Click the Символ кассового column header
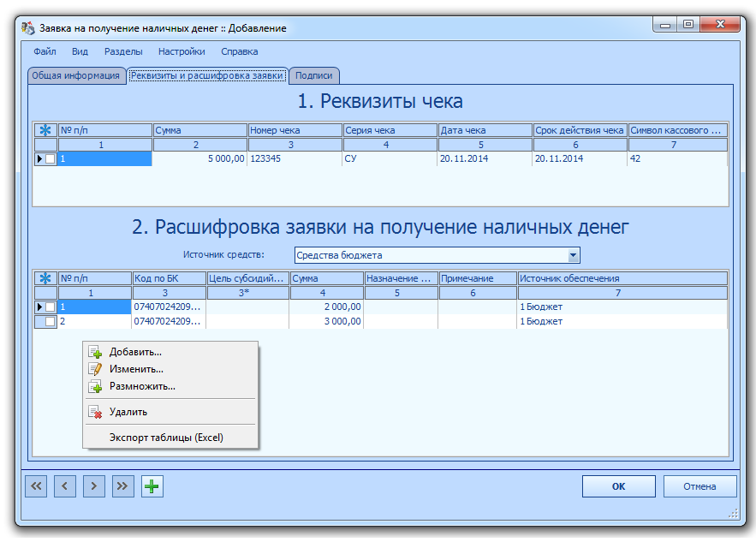Viewport: 756px width, 542px height. click(x=677, y=130)
